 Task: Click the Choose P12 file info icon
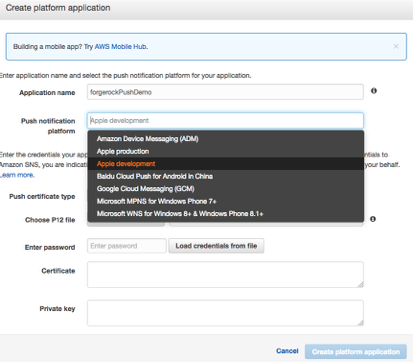[x=373, y=219]
